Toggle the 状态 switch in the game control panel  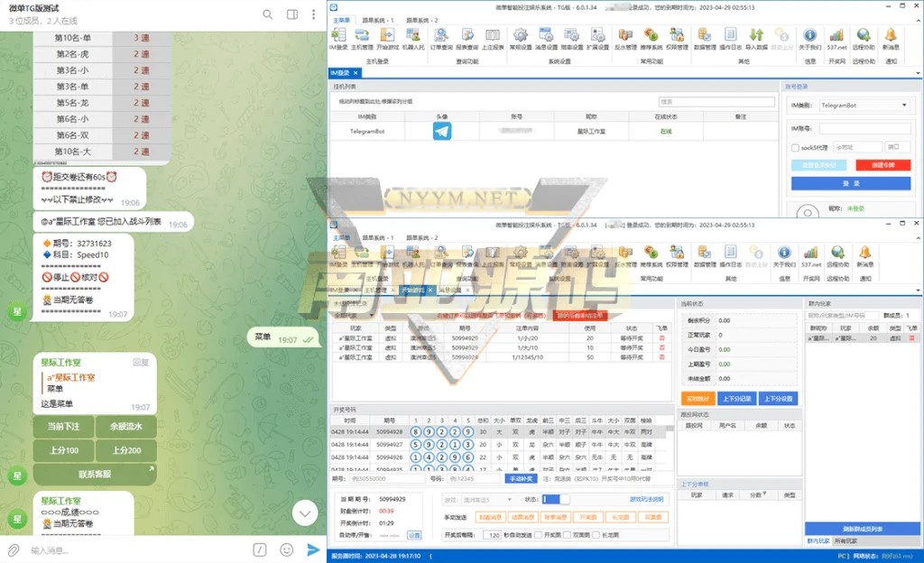tap(556, 499)
